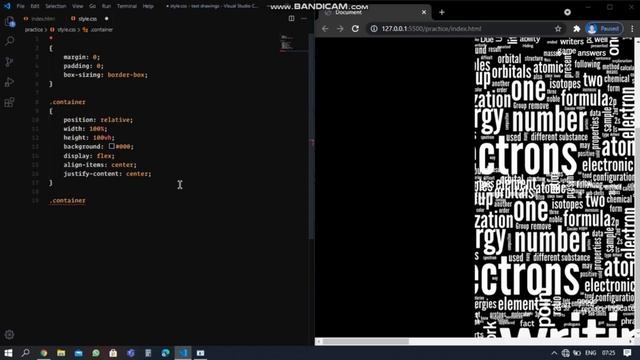The height and width of the screenshot is (360, 640).
Task: Open a new Chrome tab
Action: coord(442,12)
